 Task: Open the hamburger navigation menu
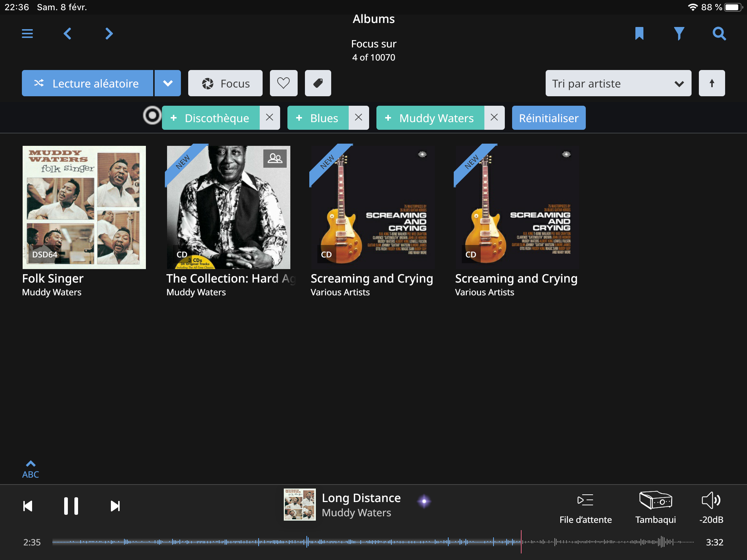[27, 34]
